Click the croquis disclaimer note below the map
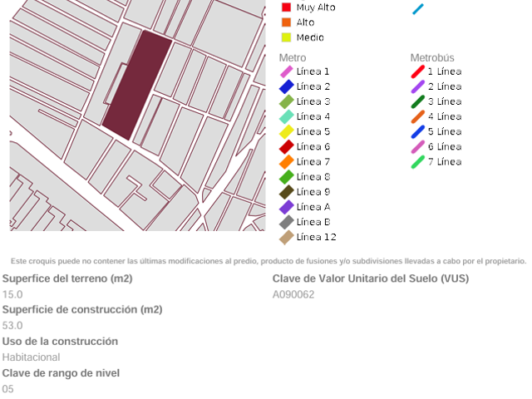The image size is (532, 399). coord(268,261)
